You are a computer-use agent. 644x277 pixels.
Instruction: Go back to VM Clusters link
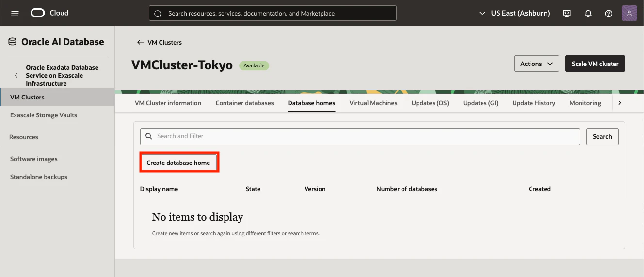tap(164, 42)
